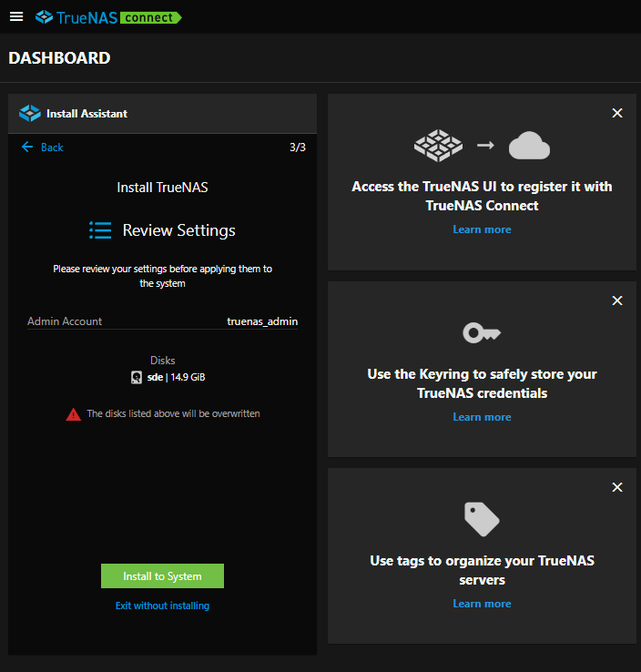Click the Review Settings list icon
Viewport: 641px width, 672px height.
tap(100, 230)
